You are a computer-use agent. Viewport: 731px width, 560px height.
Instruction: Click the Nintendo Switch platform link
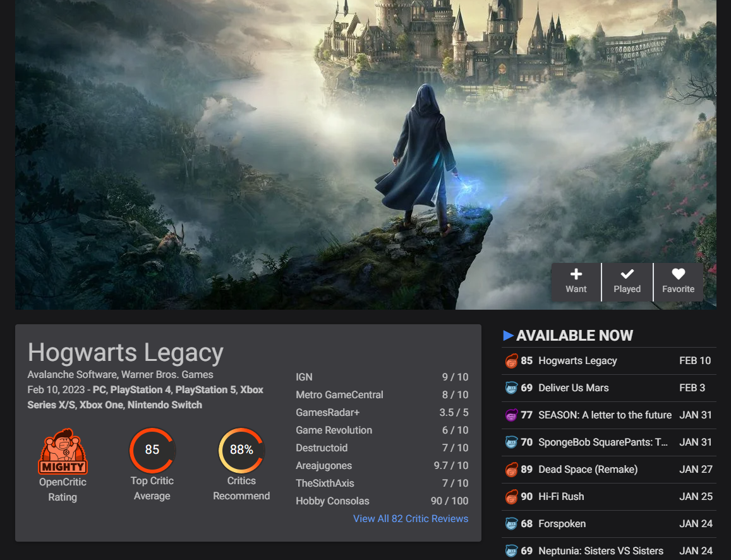click(164, 405)
